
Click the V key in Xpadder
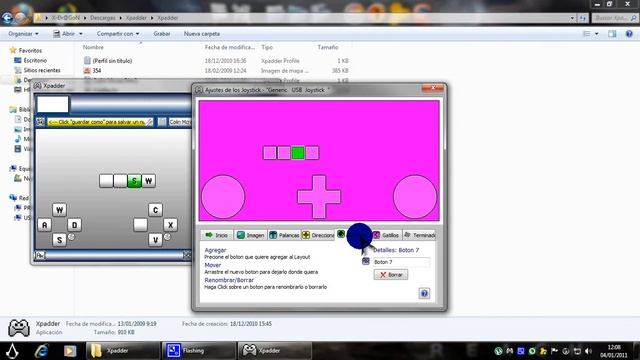[x=155, y=240]
